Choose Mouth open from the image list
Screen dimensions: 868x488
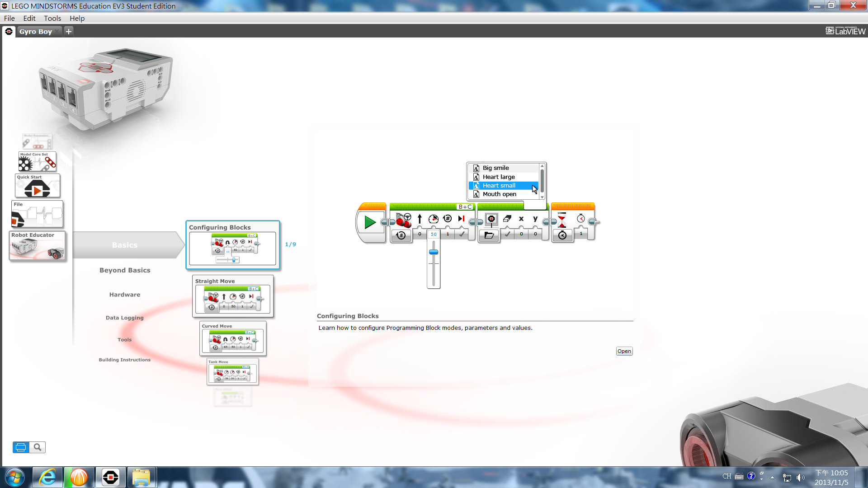tap(504, 194)
